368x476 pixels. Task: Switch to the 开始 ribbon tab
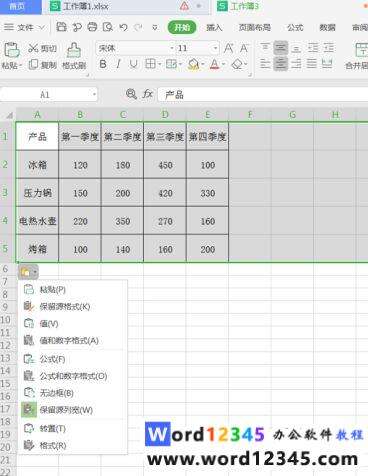[182, 27]
